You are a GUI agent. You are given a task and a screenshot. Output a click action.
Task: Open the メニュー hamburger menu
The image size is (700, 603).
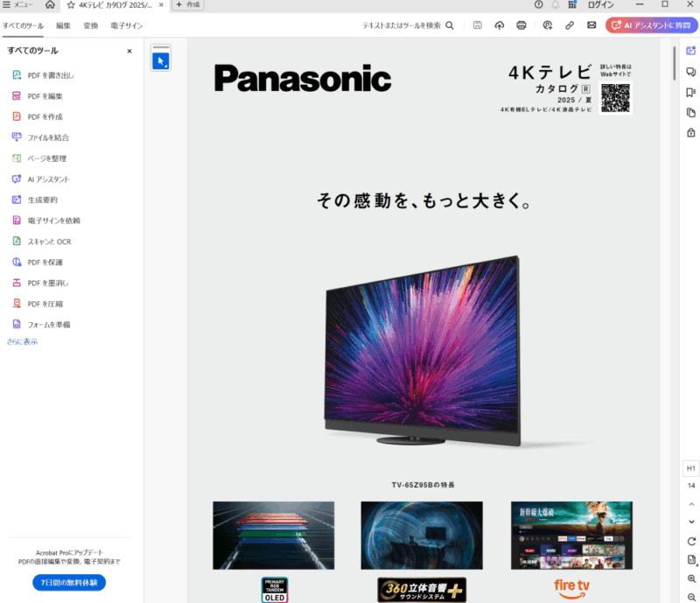pyautogui.click(x=17, y=5)
